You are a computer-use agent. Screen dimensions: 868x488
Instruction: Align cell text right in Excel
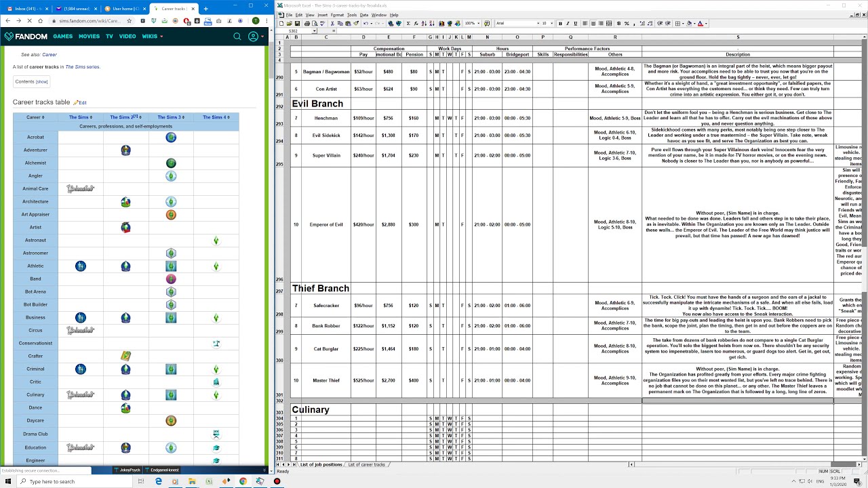[x=601, y=23]
